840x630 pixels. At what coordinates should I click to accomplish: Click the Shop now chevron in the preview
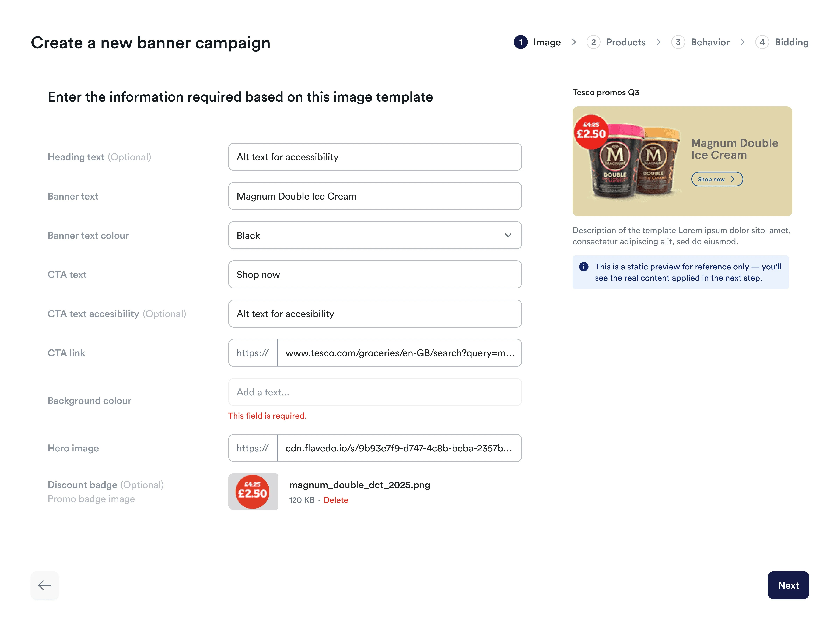pyautogui.click(x=733, y=179)
